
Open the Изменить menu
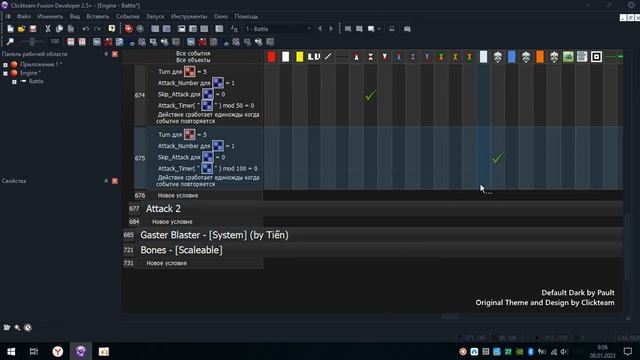tap(50, 16)
